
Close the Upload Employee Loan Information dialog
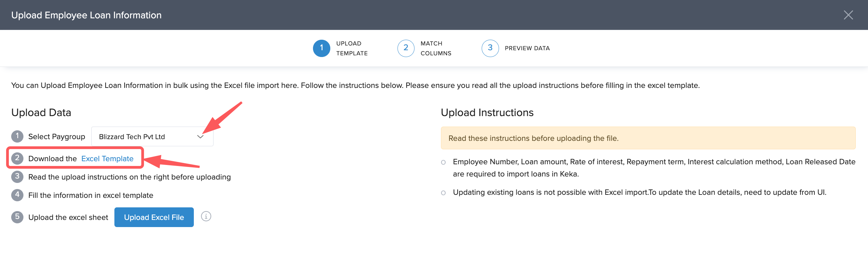[x=848, y=15]
